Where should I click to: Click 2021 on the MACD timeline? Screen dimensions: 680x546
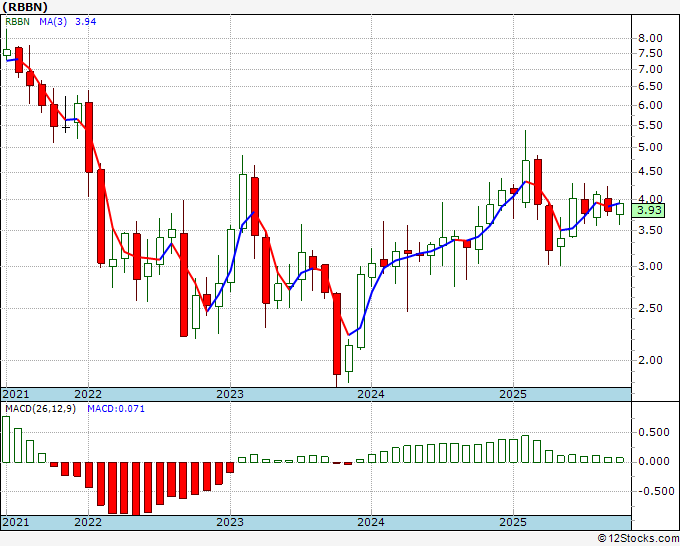[x=16, y=522]
